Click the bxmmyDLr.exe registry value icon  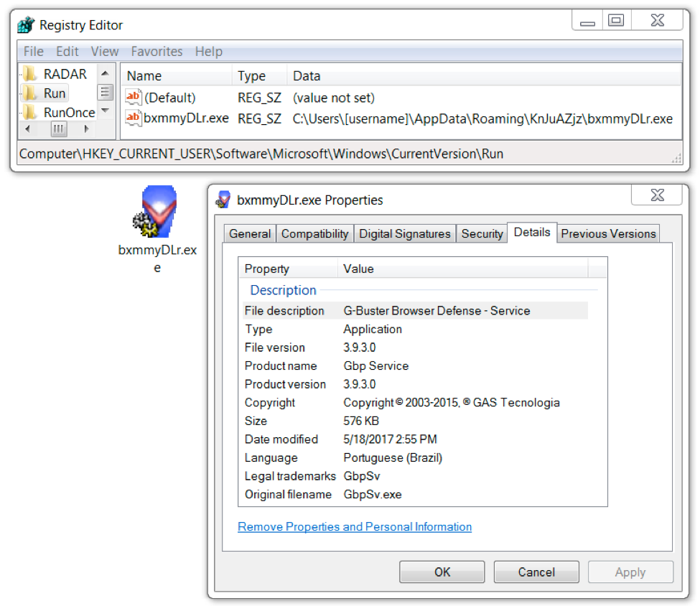(133, 118)
